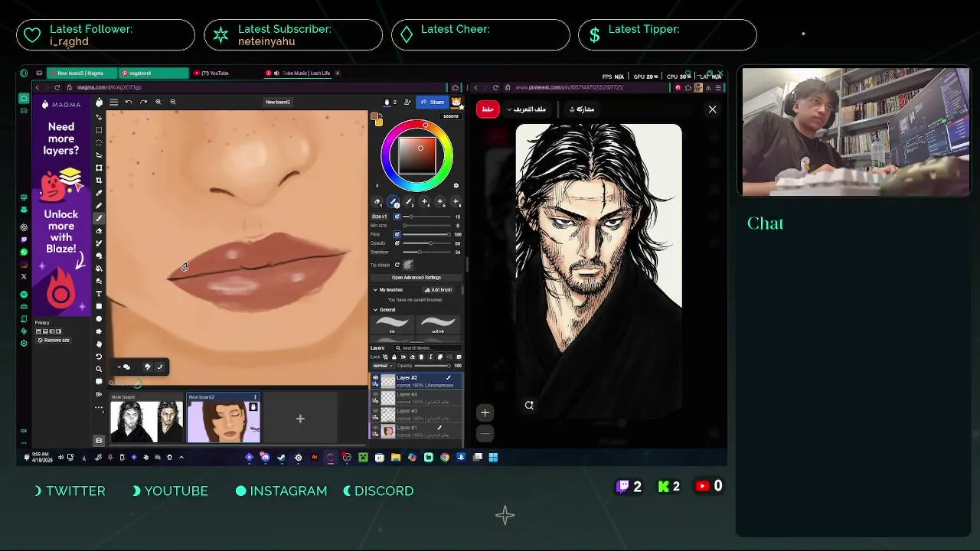
Task: Toggle visibility of Layer #3
Action: pyautogui.click(x=375, y=411)
